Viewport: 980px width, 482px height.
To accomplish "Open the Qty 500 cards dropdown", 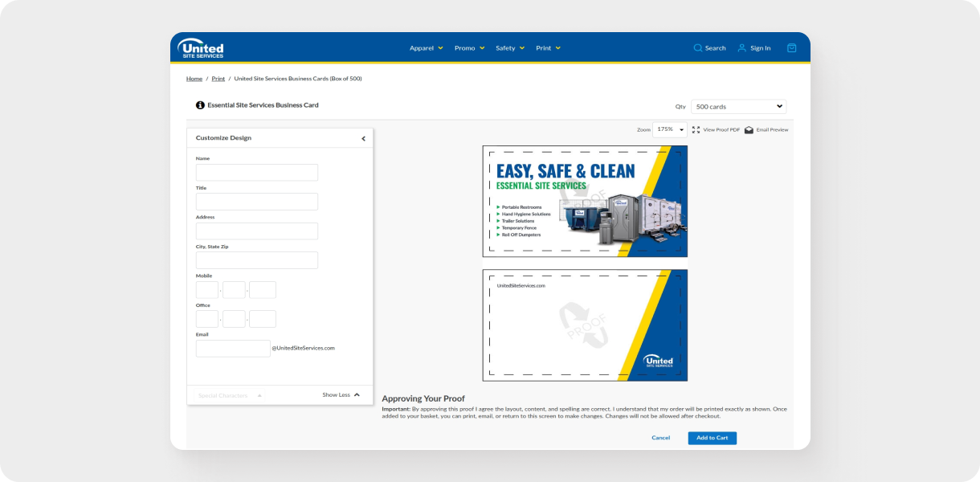I will [x=739, y=106].
